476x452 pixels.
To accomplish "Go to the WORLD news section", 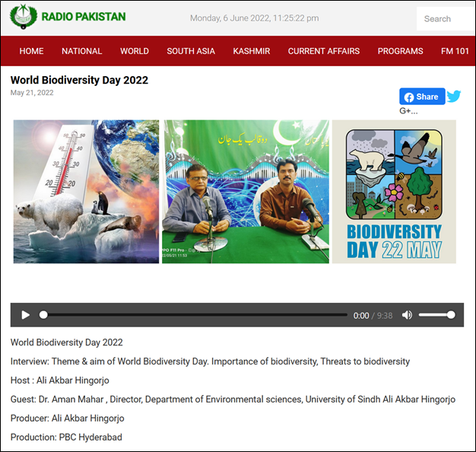I will [135, 51].
